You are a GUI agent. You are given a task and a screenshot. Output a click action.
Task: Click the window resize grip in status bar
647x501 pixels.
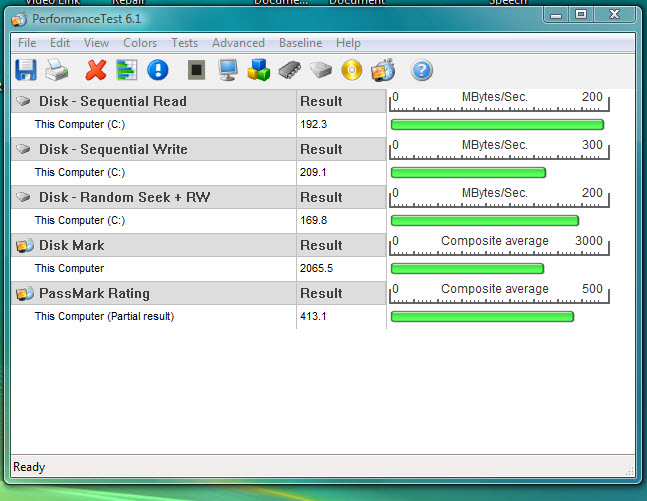(629, 471)
